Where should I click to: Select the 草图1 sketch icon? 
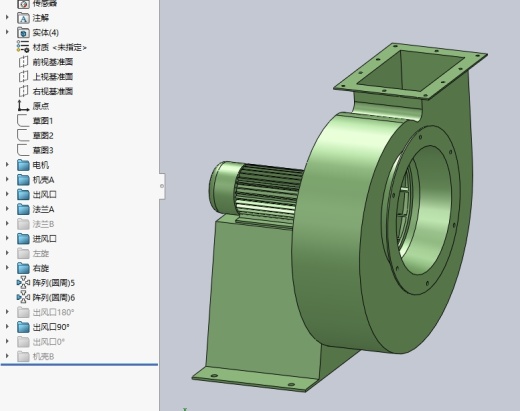click(23, 121)
